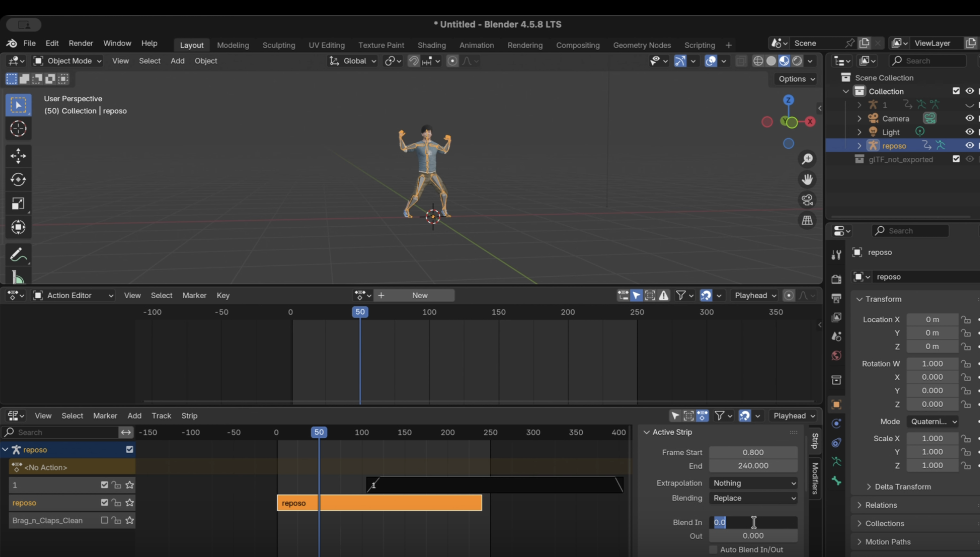Select the Move tool in toolbar
Screen dimensions: 980x557
click(18, 156)
